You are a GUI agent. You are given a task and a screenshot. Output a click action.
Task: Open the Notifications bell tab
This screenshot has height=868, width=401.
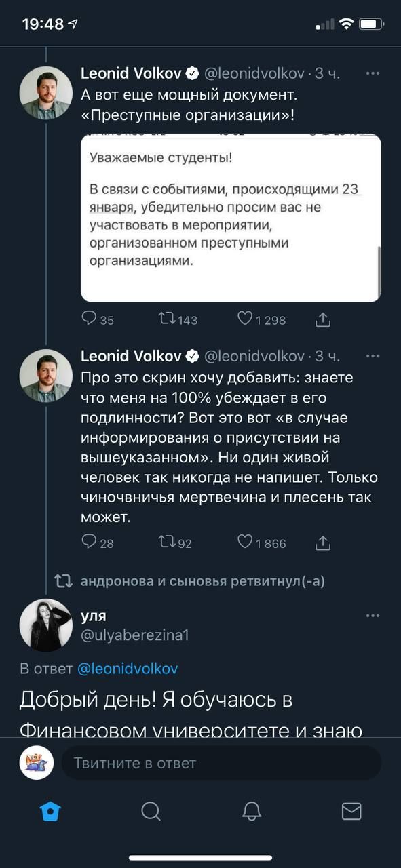tap(252, 810)
